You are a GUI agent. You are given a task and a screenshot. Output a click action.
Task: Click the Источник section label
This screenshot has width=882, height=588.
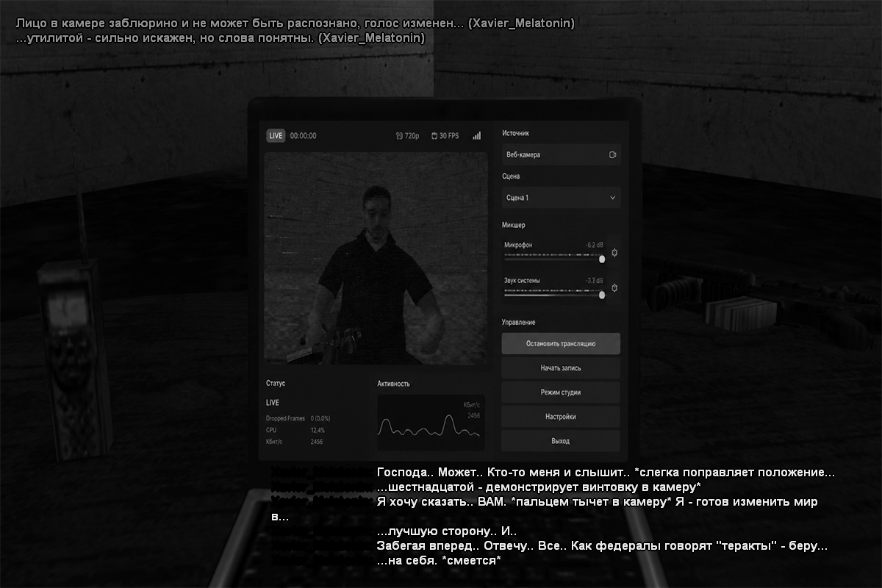pyautogui.click(x=516, y=134)
